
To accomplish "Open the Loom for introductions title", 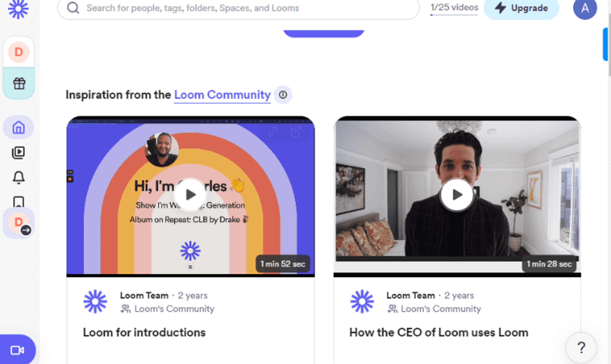I will click(x=144, y=333).
